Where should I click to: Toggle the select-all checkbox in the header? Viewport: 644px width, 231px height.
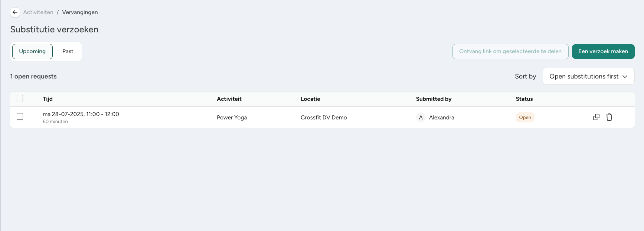pyautogui.click(x=20, y=98)
